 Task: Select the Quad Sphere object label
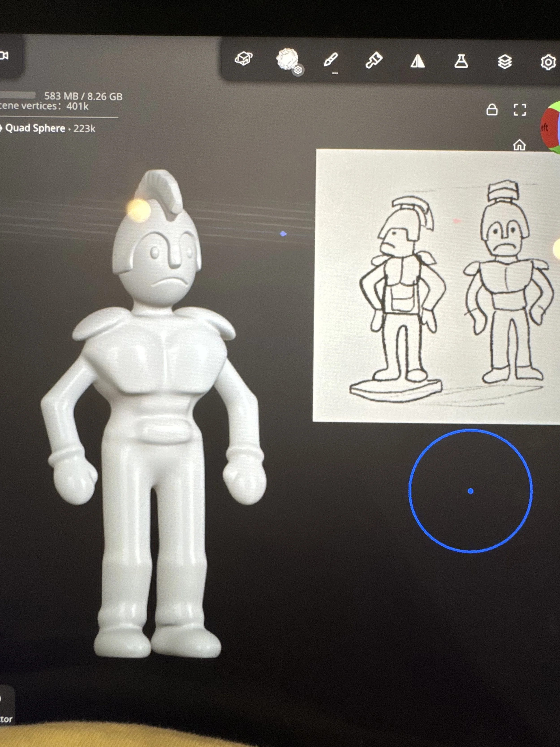tap(35, 128)
